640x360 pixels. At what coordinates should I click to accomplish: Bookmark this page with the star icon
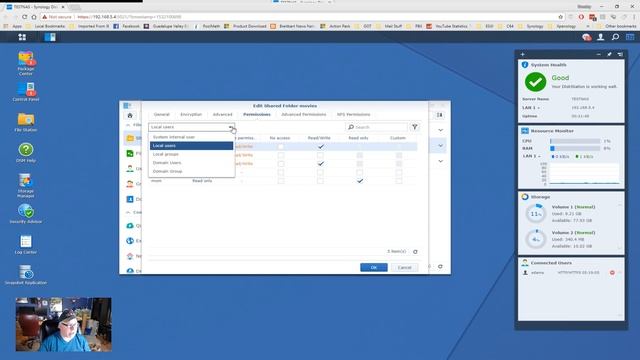[x=561, y=17]
